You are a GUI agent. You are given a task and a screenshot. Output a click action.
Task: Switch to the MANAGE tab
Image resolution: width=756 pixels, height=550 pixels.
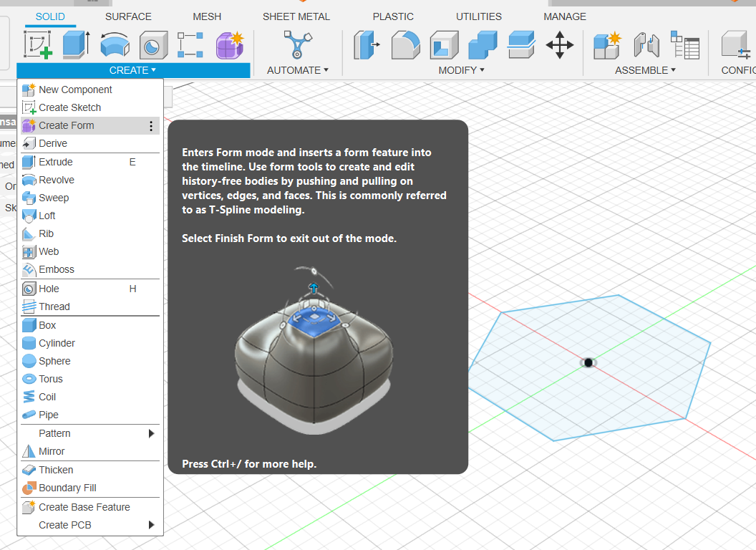(x=565, y=16)
